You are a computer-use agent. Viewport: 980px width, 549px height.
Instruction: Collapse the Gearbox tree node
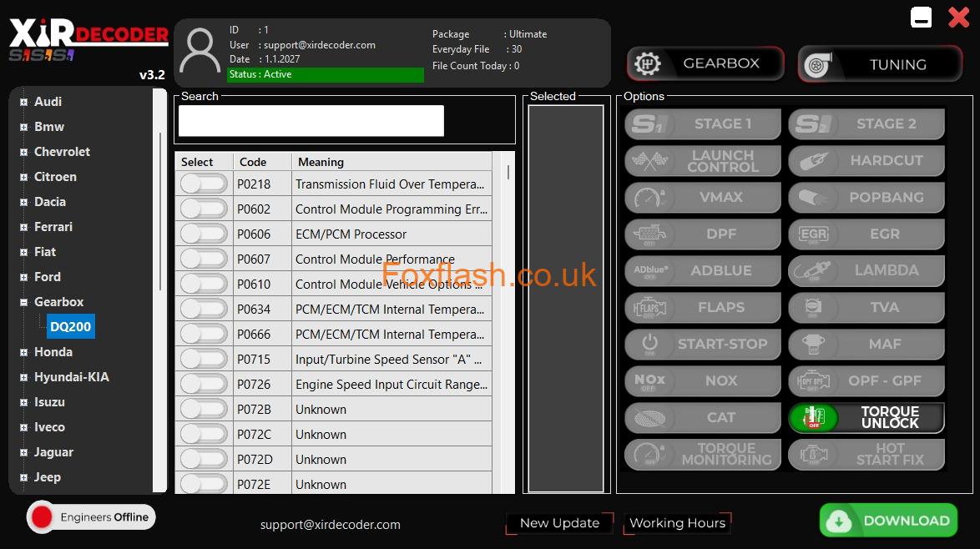click(x=24, y=302)
